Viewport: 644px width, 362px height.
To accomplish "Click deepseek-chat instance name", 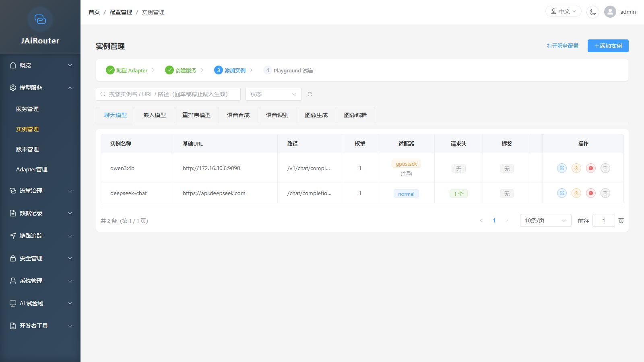I will [128, 193].
